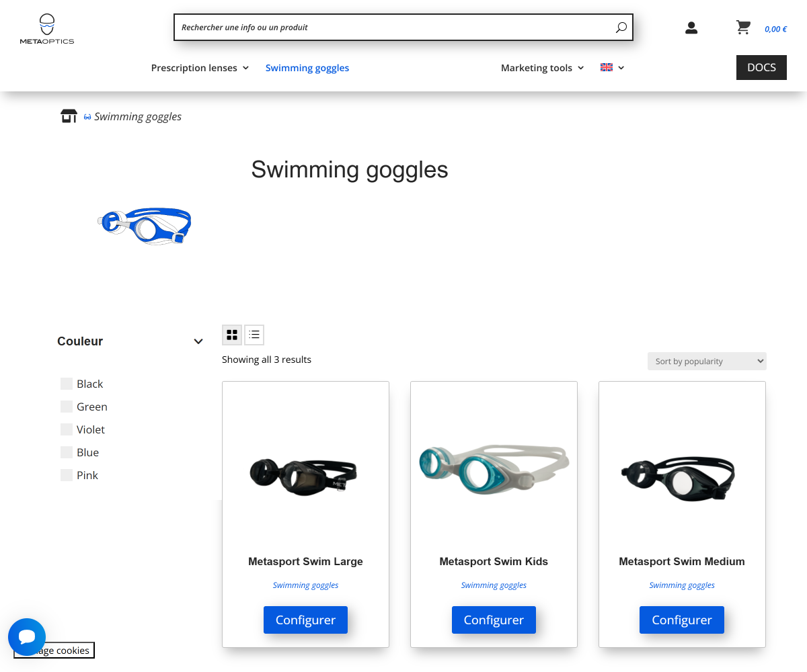Open Metasport Swim Kids product image
This screenshot has height=672, width=807.
494,468
